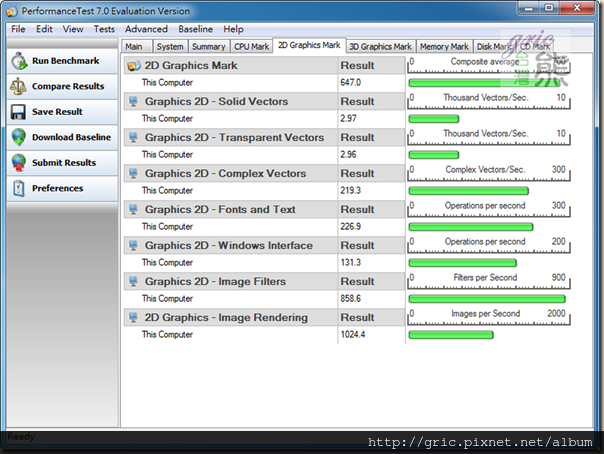
Task: Click the 647.0 composite result value
Action: (351, 82)
